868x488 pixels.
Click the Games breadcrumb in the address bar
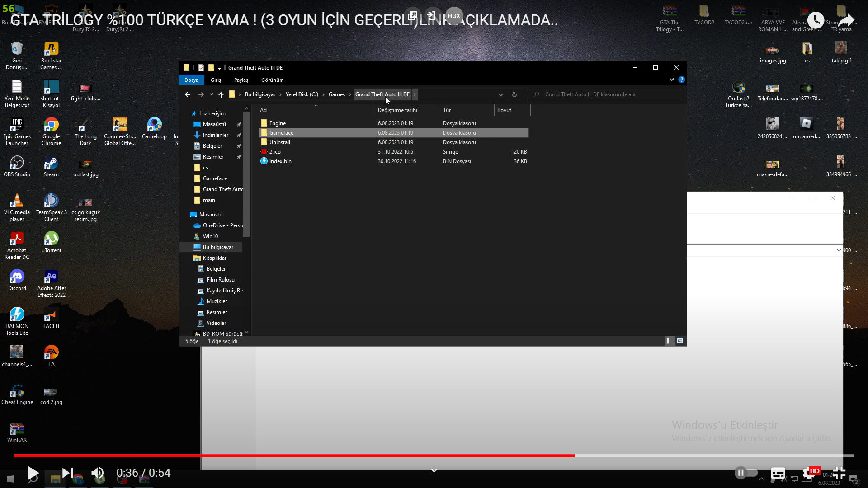tap(336, 94)
